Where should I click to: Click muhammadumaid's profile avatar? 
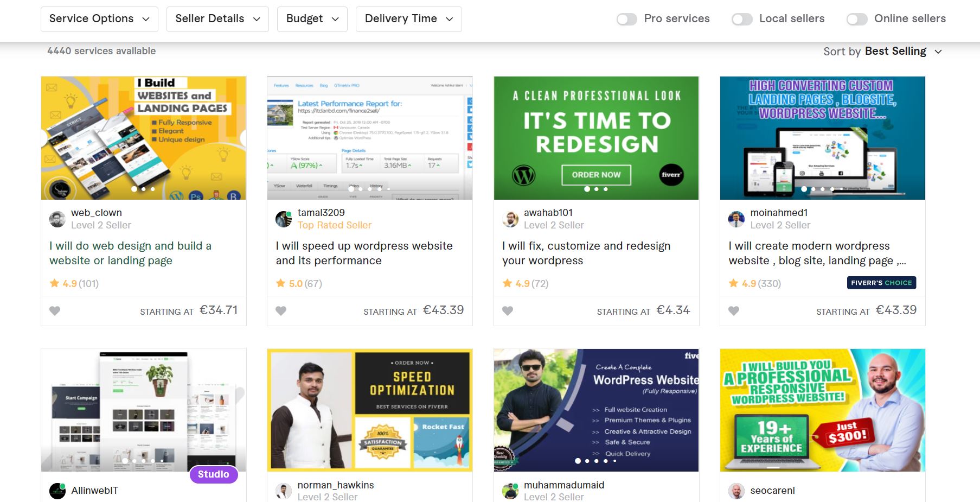[x=510, y=491]
